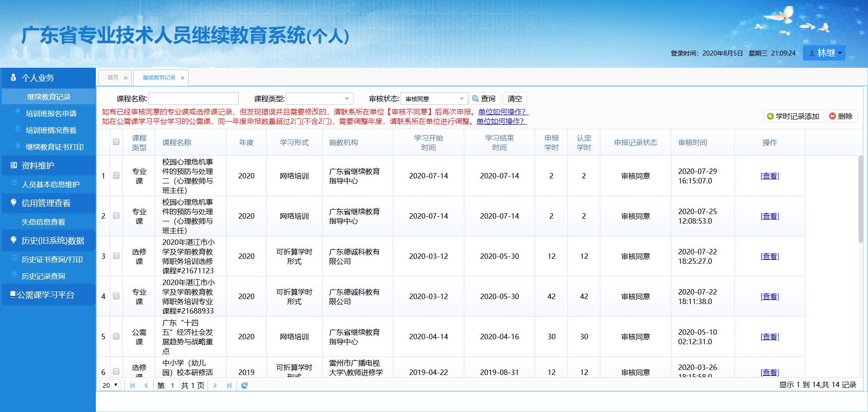
Task: Click 查看 link for row 2
Action: point(770,216)
